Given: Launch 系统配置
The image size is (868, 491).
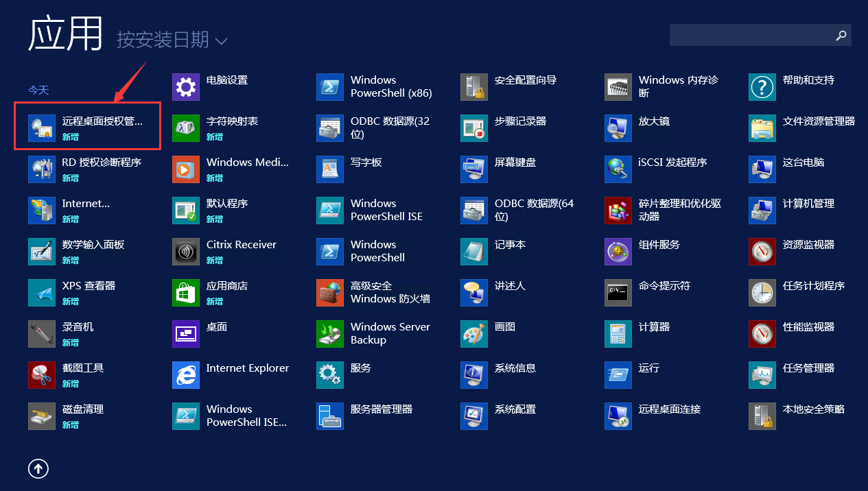Looking at the screenshot, I should [499, 416].
